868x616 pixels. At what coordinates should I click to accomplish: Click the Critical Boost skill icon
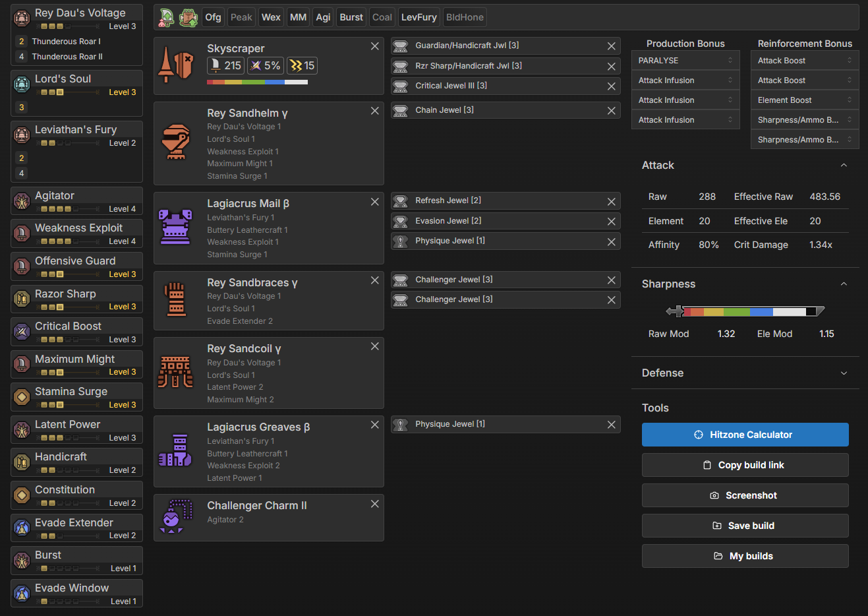pyautogui.click(x=22, y=331)
